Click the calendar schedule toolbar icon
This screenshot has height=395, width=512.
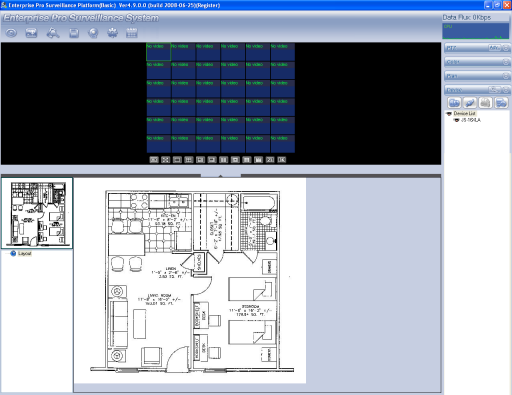click(x=132, y=33)
